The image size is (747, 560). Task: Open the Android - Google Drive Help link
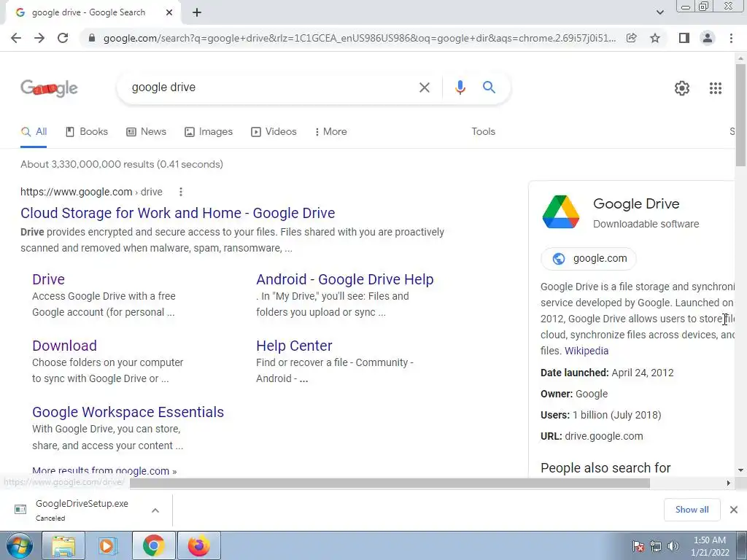[345, 279]
